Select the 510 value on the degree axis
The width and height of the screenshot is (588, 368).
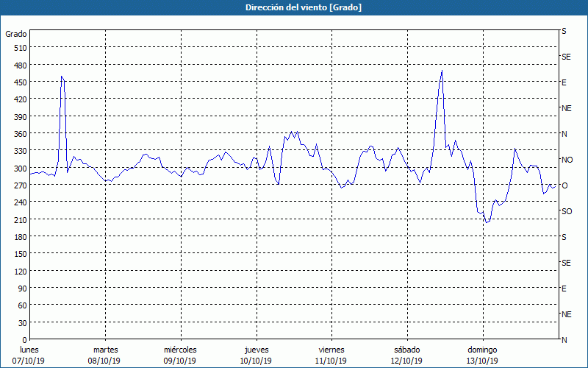point(21,48)
